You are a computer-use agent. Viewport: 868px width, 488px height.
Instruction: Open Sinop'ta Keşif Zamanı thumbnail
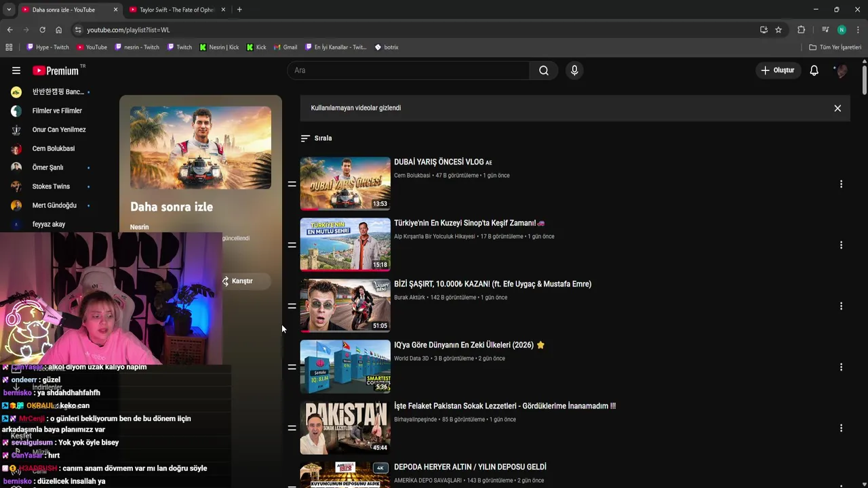[345, 245]
